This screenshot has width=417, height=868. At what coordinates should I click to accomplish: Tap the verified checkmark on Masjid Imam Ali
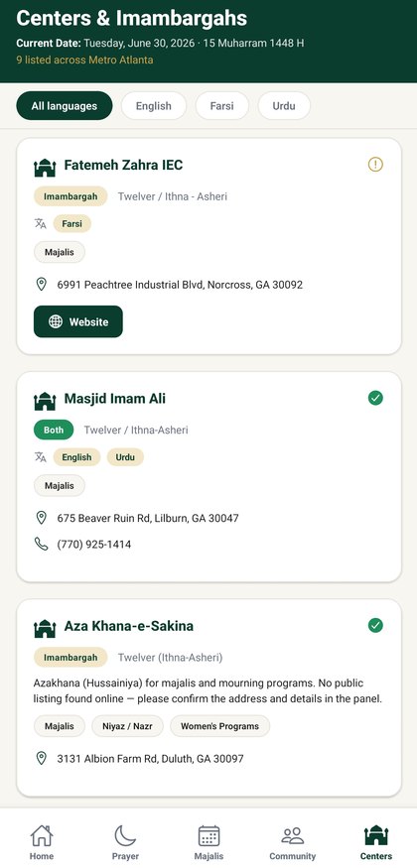(375, 398)
